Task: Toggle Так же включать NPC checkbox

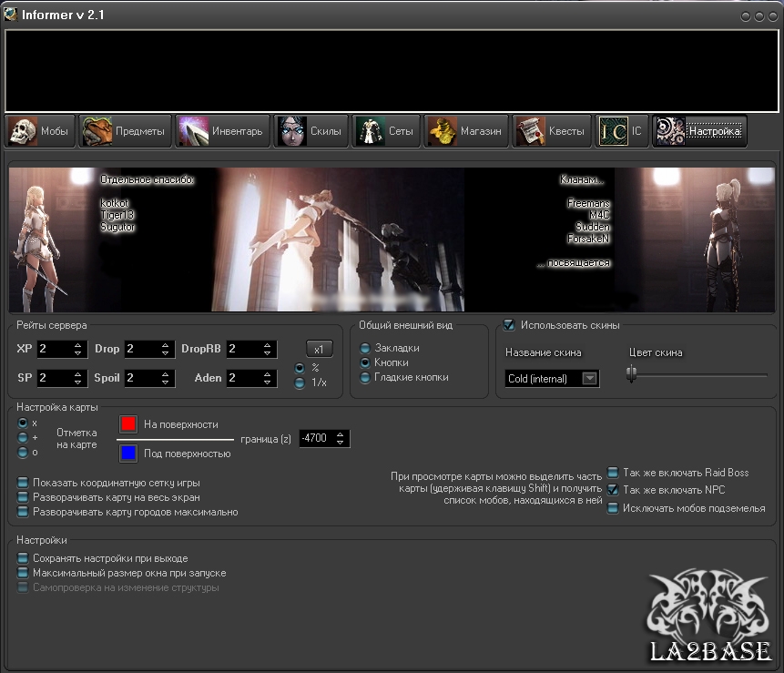Action: [x=613, y=490]
